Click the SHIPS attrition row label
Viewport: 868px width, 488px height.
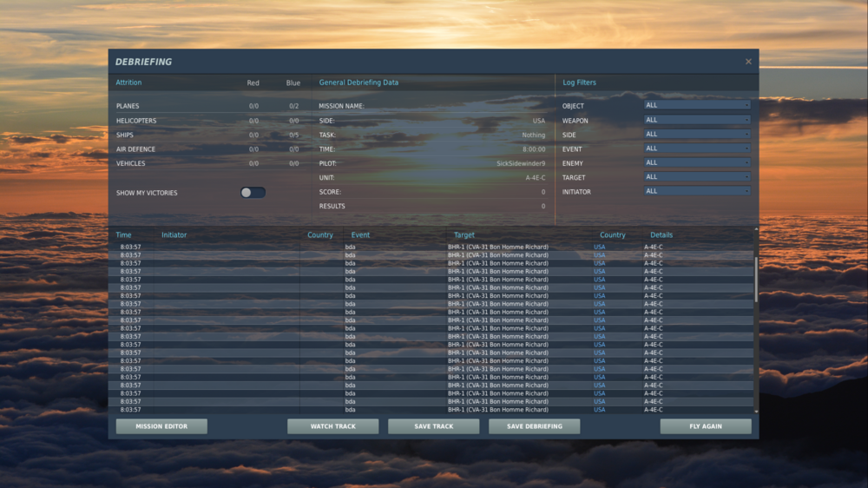pyautogui.click(x=124, y=135)
